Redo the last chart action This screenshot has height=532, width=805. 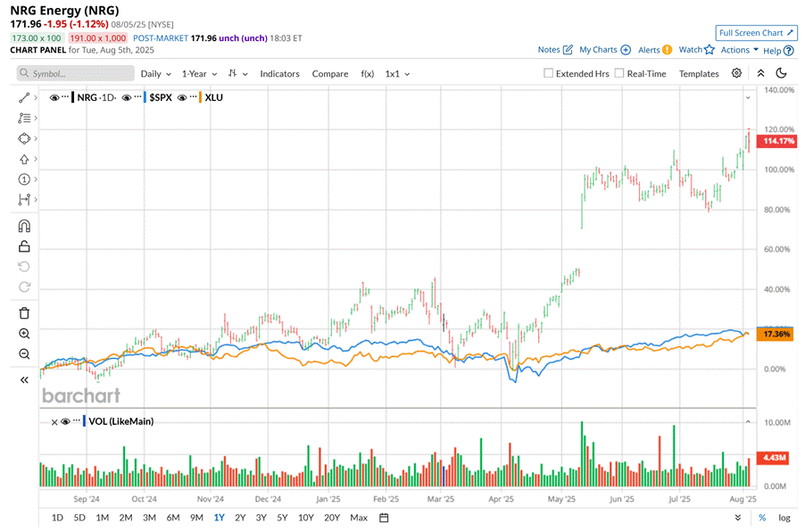click(x=24, y=287)
